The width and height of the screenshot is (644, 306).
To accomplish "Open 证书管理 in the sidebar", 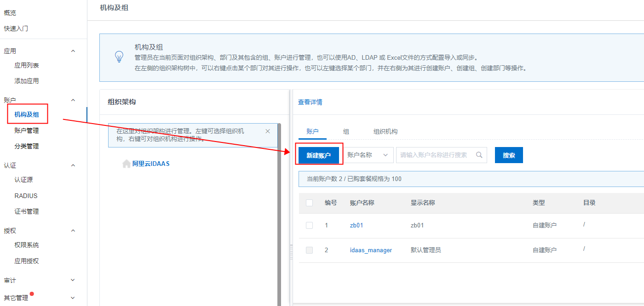I will [x=27, y=211].
